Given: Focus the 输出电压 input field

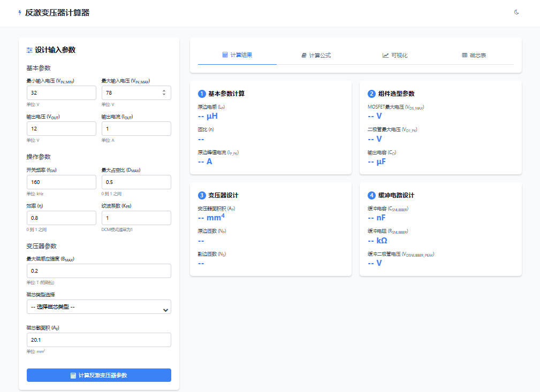Looking at the screenshot, I should pyautogui.click(x=61, y=129).
